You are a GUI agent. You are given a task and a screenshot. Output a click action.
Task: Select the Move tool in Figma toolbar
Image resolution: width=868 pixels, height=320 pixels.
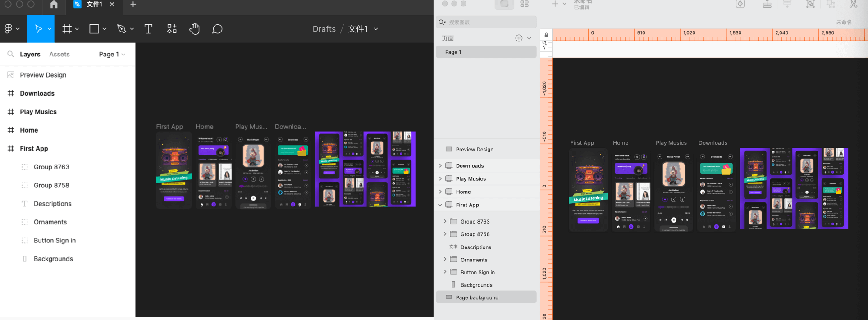point(39,29)
